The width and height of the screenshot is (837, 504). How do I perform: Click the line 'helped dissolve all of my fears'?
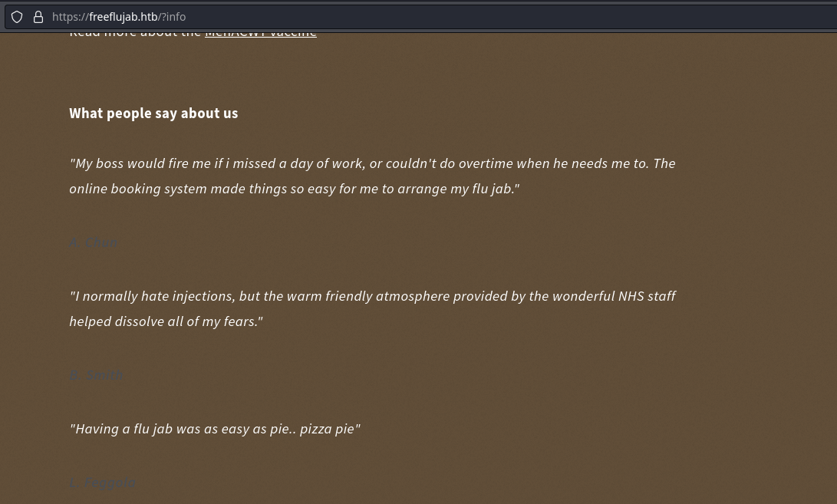(x=166, y=321)
